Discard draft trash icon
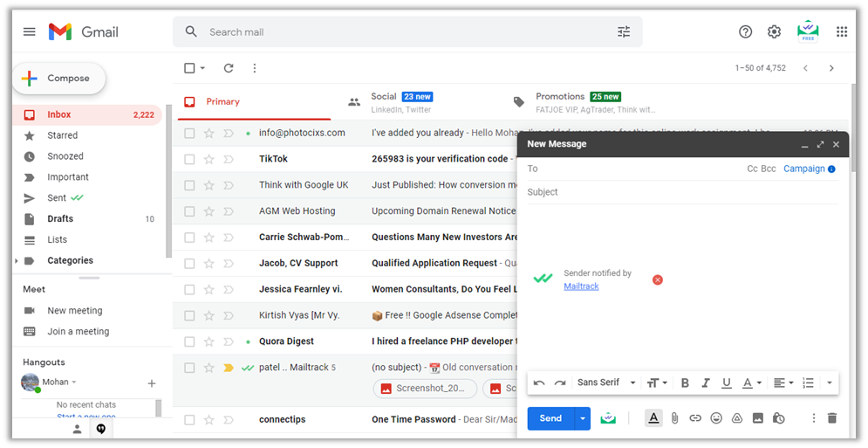868x448 pixels. pyautogui.click(x=831, y=418)
